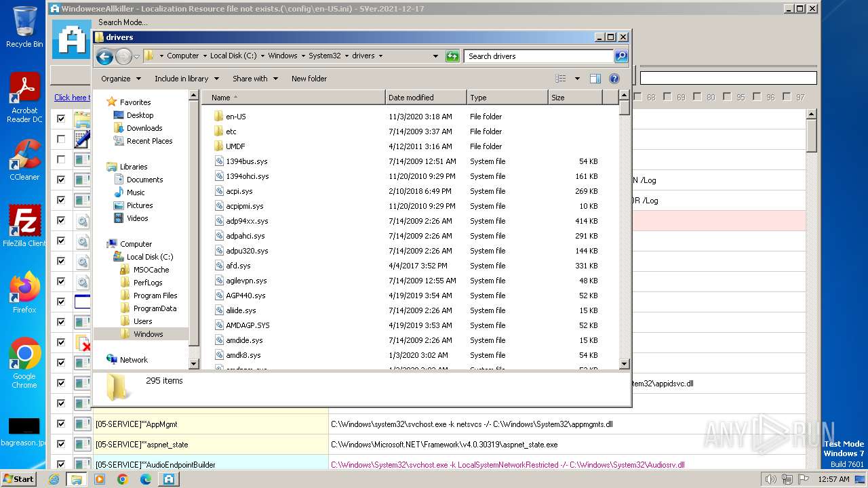This screenshot has width=868, height=488.
Task: Toggle the checkbox labeled 97
Action: 787,97
